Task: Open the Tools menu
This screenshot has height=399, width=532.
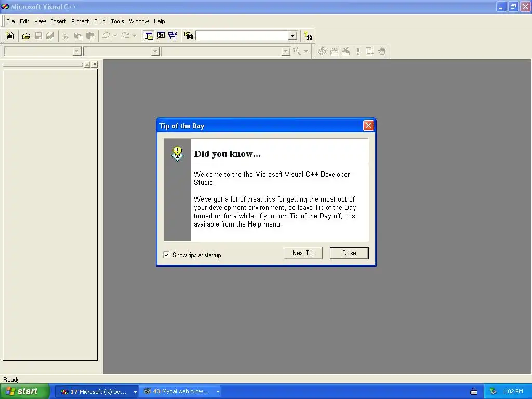Action: click(x=117, y=21)
